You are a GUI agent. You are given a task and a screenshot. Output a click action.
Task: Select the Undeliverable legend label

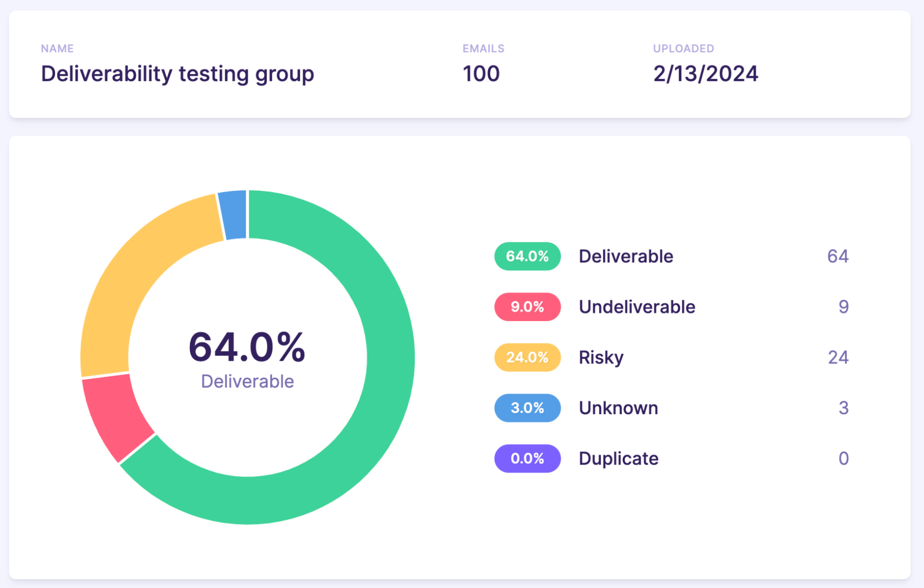coord(637,307)
